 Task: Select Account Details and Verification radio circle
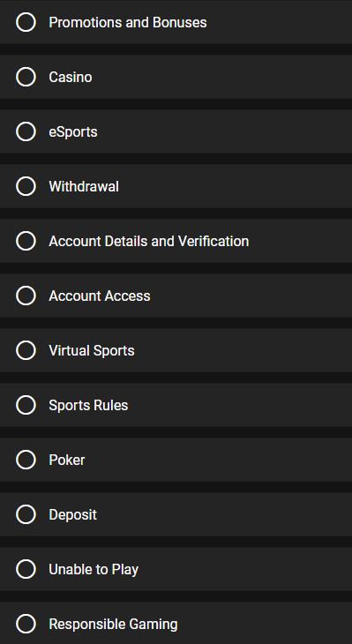click(x=26, y=241)
